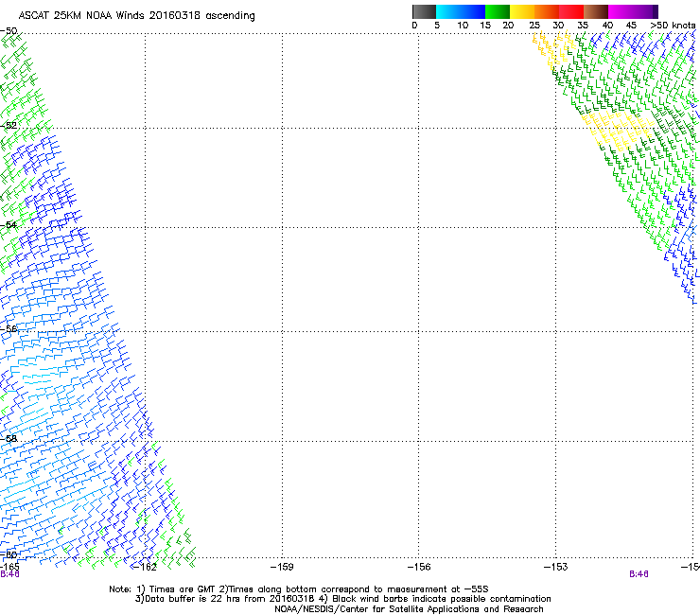This screenshot has width=700, height=615.
Task: Click the purple time stamp near -153
Action: 639,574
